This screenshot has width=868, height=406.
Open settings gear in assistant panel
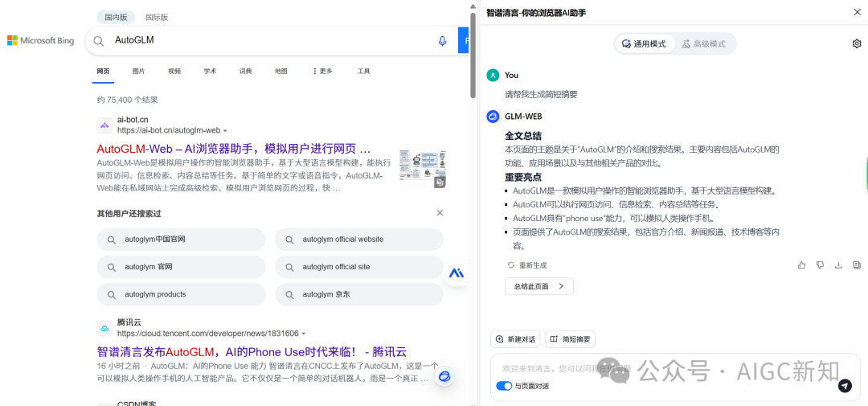[857, 43]
